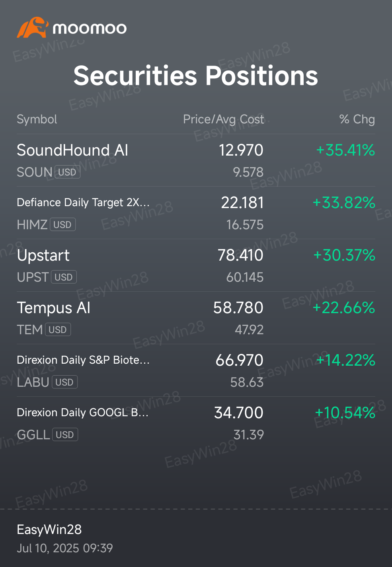Open the Defiance Daily Target 2X position

(196, 213)
